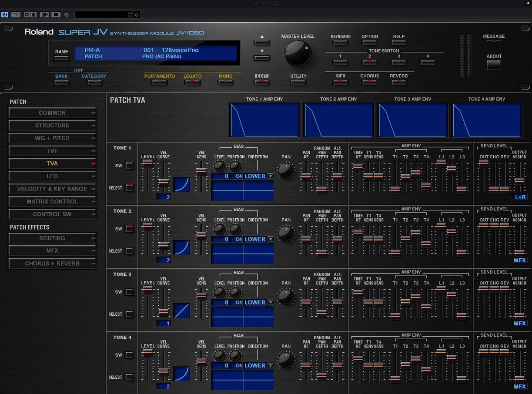The image size is (532, 394).
Task: Click the Tone 1 LEVEL slider handle
Action: point(148,163)
